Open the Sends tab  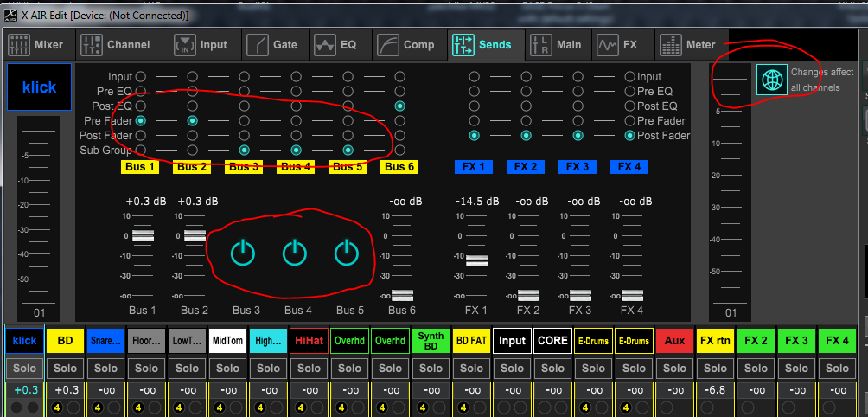[486, 45]
